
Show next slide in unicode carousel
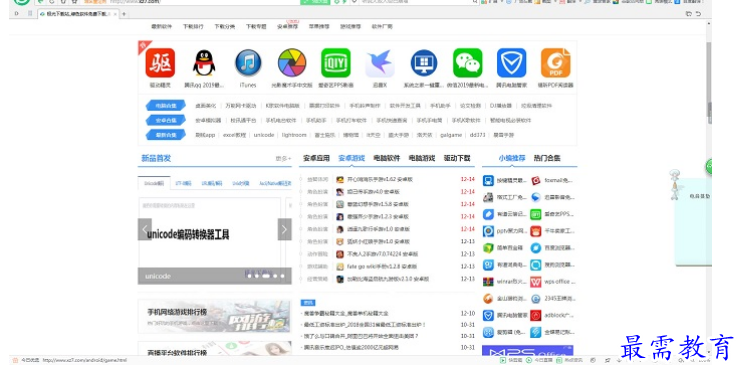click(284, 229)
